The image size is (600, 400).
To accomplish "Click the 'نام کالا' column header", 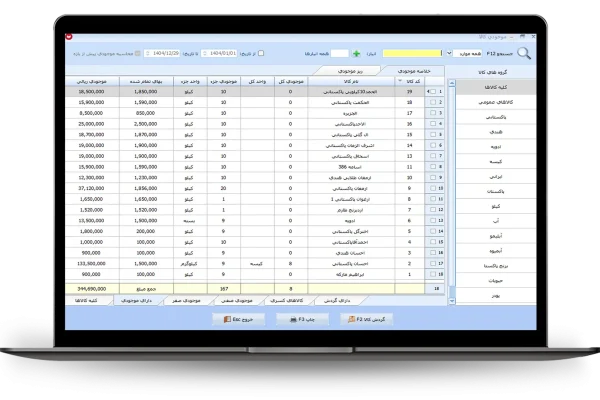I will coord(351,81).
